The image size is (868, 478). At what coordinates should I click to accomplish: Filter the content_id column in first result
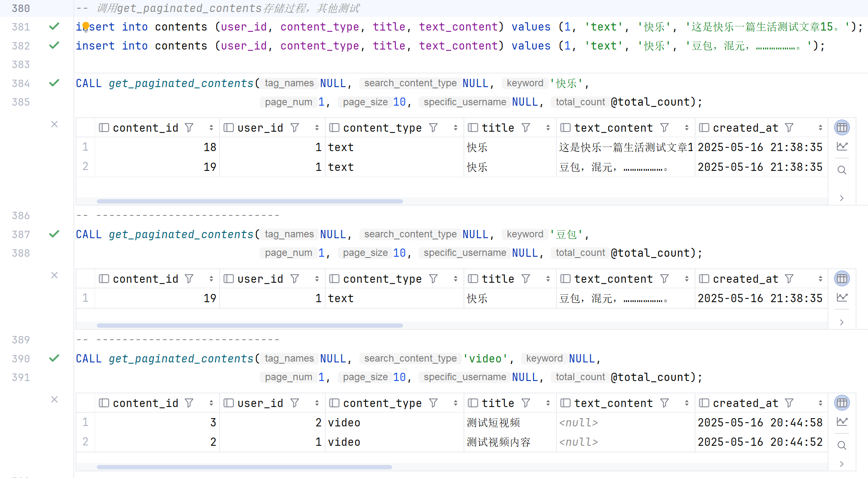tap(189, 128)
